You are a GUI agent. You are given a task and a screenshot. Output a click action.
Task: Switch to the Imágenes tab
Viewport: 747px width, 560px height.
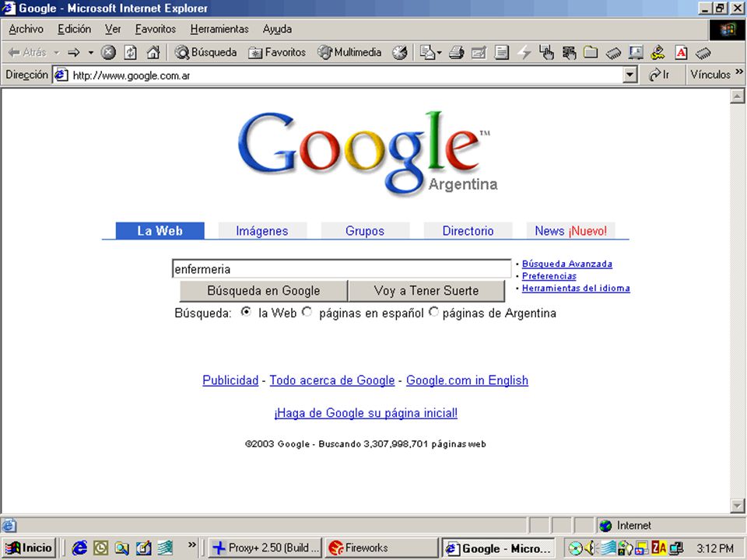click(262, 230)
